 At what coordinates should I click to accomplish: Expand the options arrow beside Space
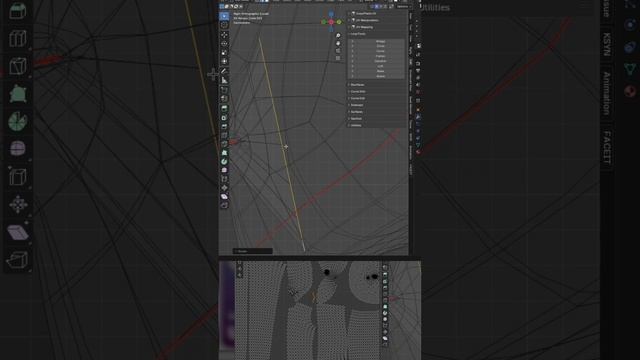click(352, 76)
